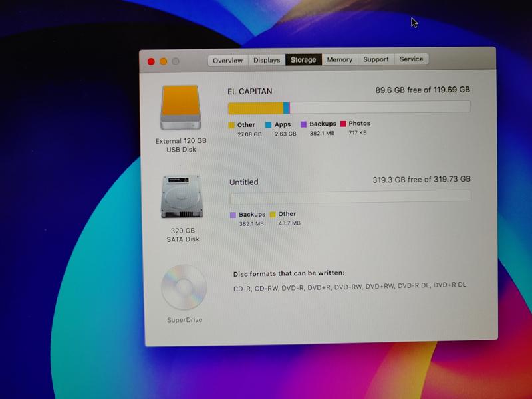
Task: Click 'Disc formats that can be written' heading
Action: [x=289, y=273]
